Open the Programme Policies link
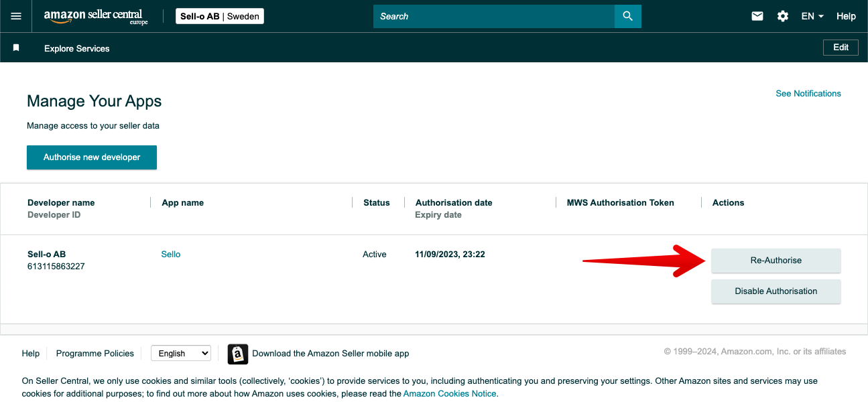Viewport: 868px width, 416px height. point(95,353)
